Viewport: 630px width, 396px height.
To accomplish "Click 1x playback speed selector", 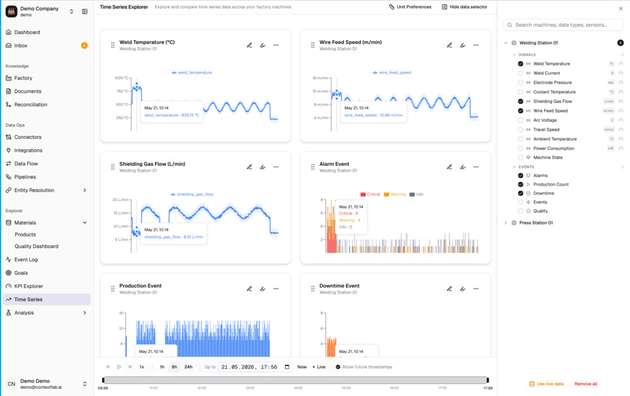I will click(x=142, y=367).
